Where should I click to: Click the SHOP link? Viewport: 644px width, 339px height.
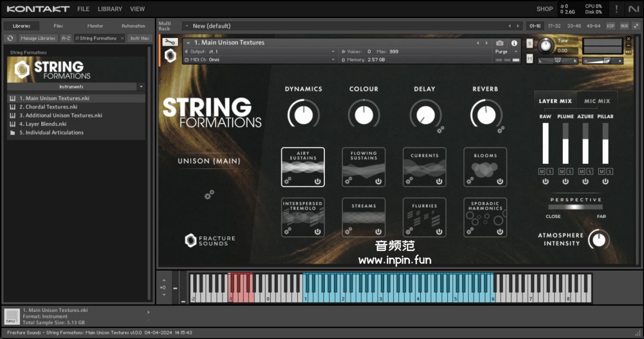coord(544,9)
